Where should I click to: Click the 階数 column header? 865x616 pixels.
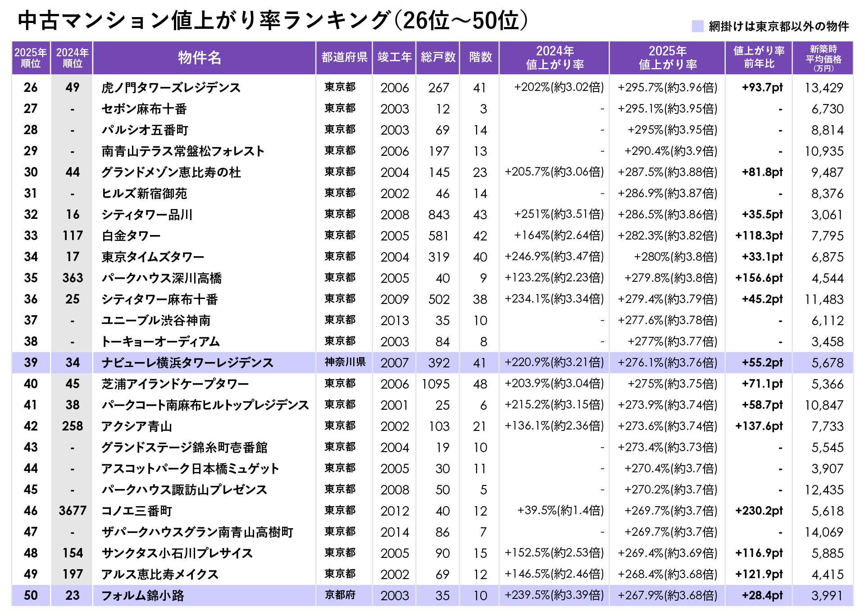[480, 57]
